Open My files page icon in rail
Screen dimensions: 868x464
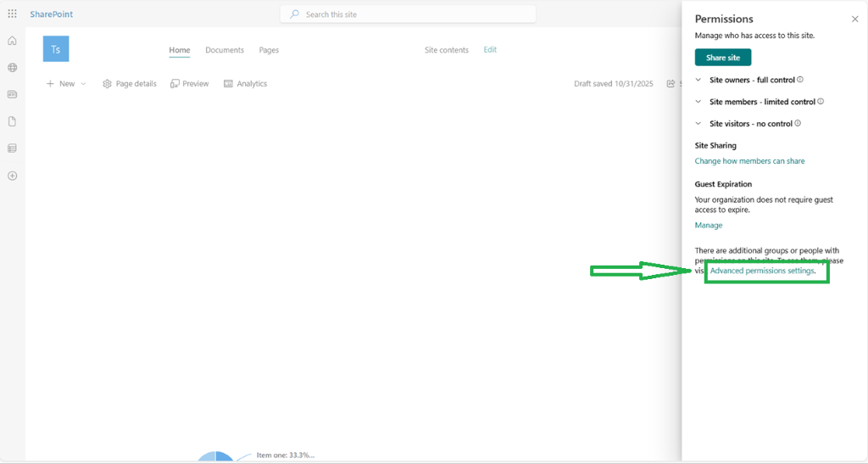coord(12,121)
